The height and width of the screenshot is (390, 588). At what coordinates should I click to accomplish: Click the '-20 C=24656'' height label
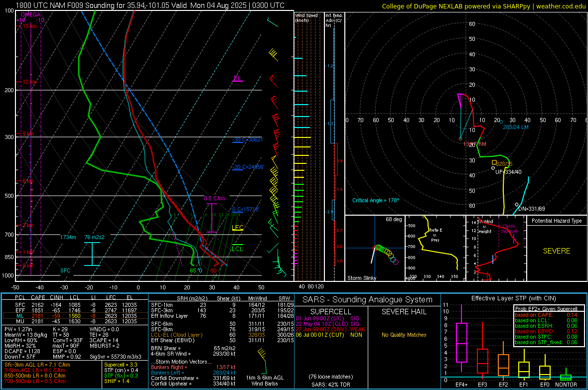tap(248, 167)
